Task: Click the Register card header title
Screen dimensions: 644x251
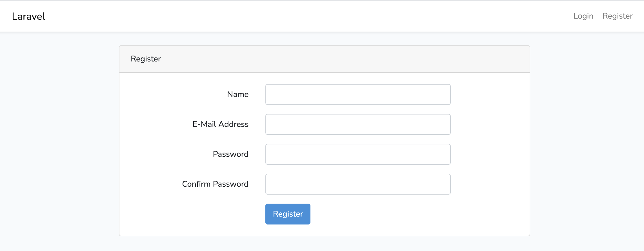Action: point(146,59)
